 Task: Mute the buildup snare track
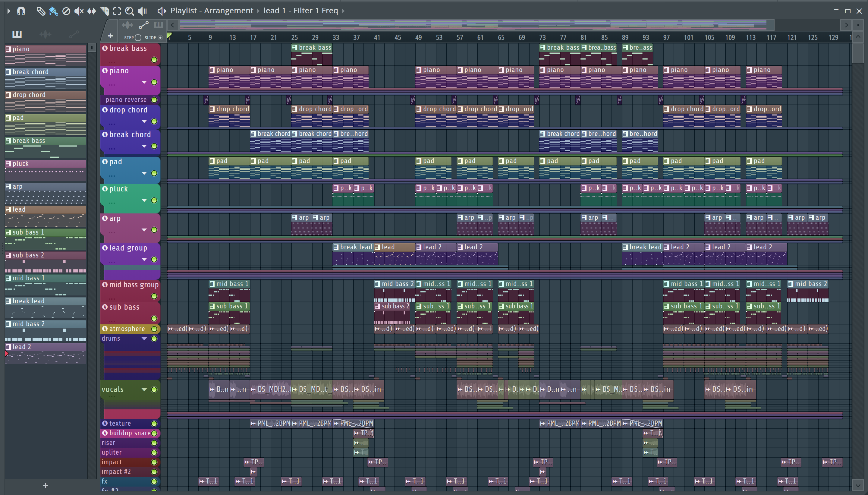point(154,433)
